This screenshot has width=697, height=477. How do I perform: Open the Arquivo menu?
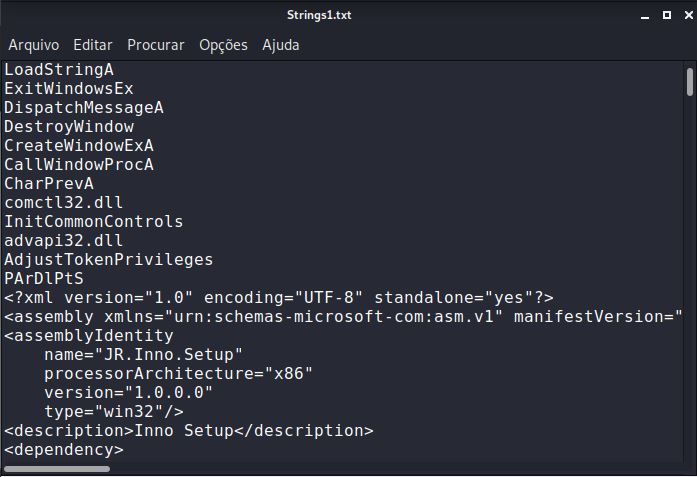[34, 45]
